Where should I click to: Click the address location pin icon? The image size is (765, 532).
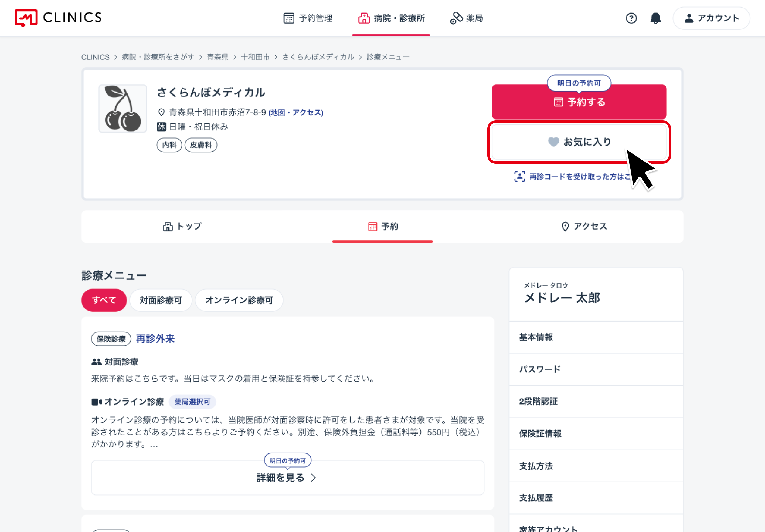pyautogui.click(x=161, y=113)
